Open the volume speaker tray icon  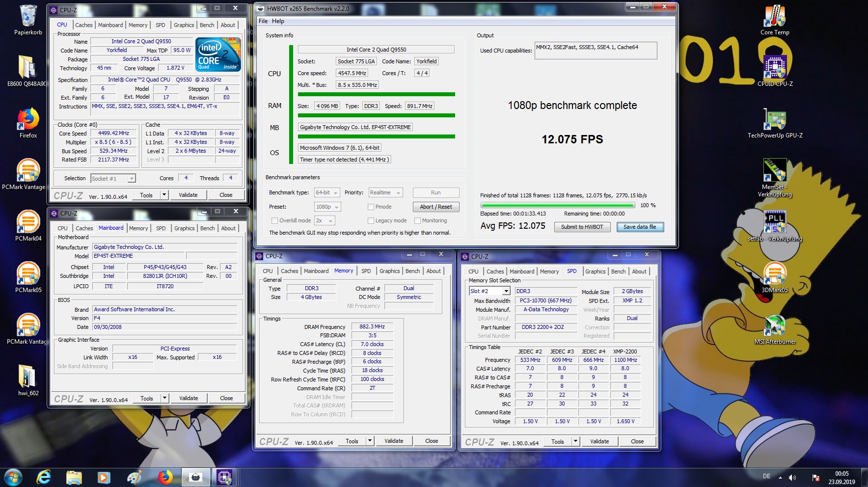[x=792, y=477]
